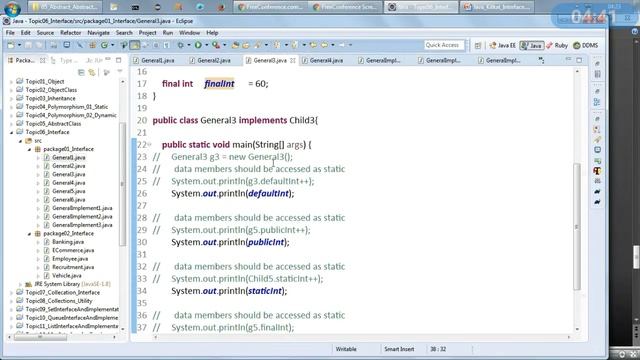Open the Window menu
The width and height of the screenshot is (640, 360).
[x=189, y=33]
